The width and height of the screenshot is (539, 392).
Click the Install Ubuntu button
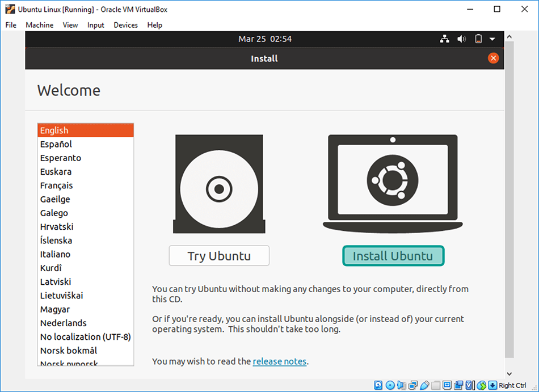point(393,256)
